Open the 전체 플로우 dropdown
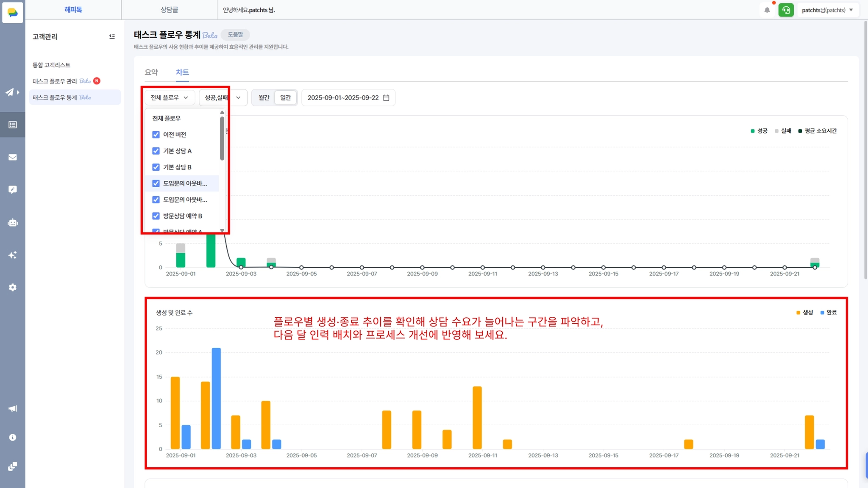The height and width of the screenshot is (488, 868). (169, 97)
